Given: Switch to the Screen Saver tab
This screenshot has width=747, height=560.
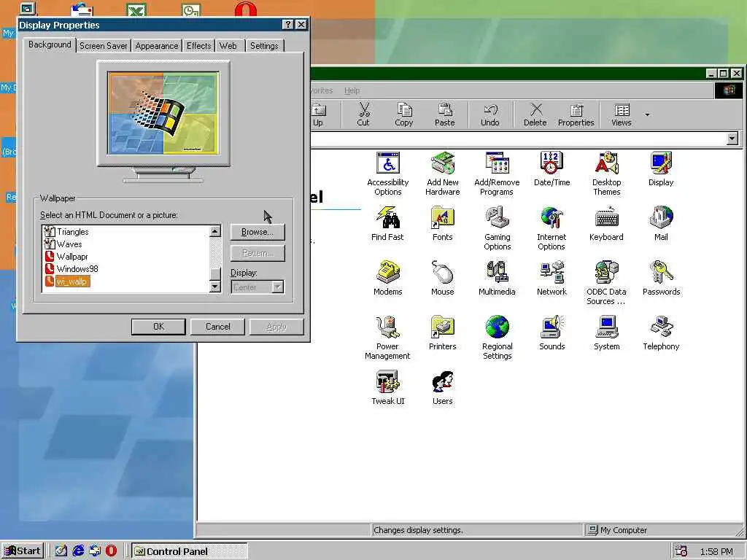Looking at the screenshot, I should [x=104, y=46].
